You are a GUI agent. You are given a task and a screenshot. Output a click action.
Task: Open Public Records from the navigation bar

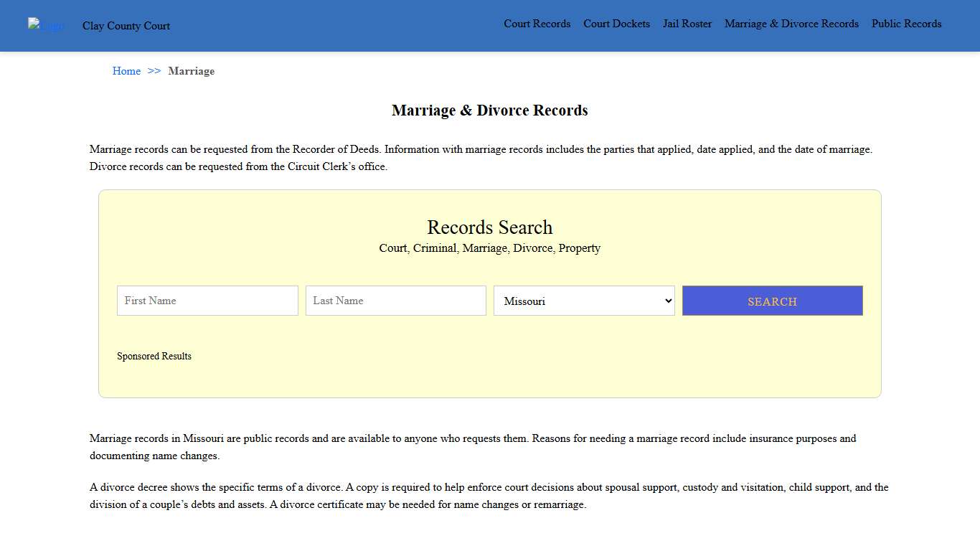[906, 24]
